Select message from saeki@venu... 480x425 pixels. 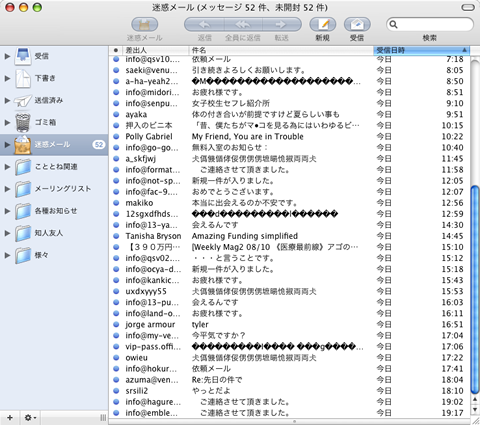point(289,70)
